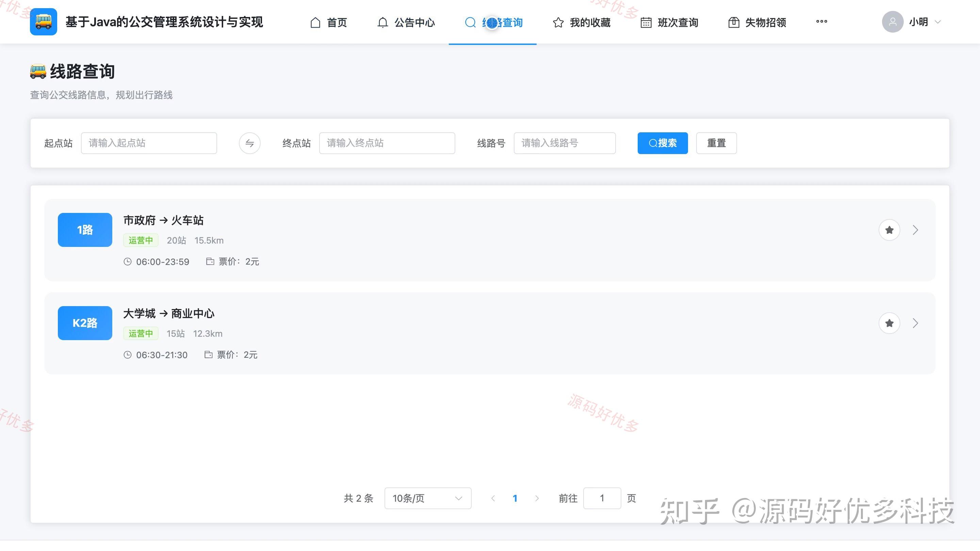Screen dimensions: 980x551
Task: Click the 1路 route badge
Action: (x=85, y=230)
